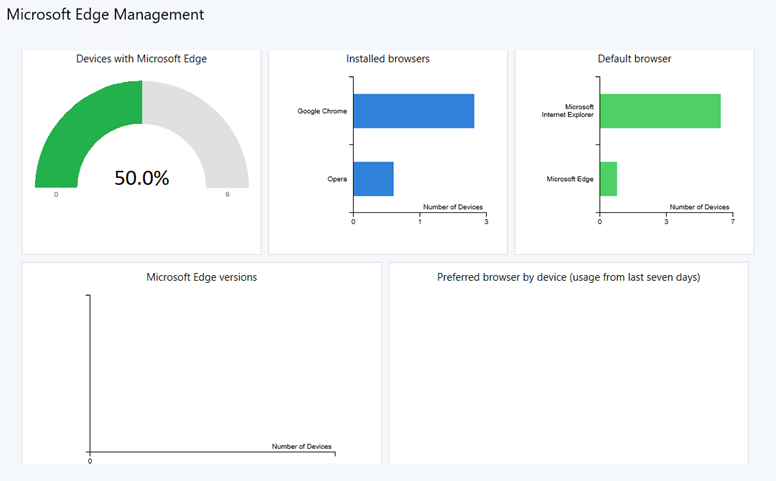Select the Google Chrome blue bar

pos(414,111)
